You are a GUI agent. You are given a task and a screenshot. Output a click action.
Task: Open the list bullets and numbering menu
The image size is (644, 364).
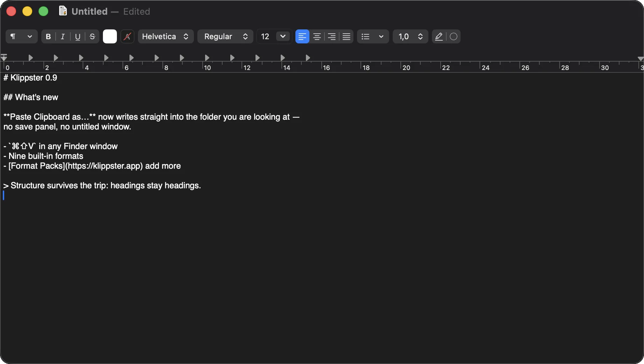(373, 36)
